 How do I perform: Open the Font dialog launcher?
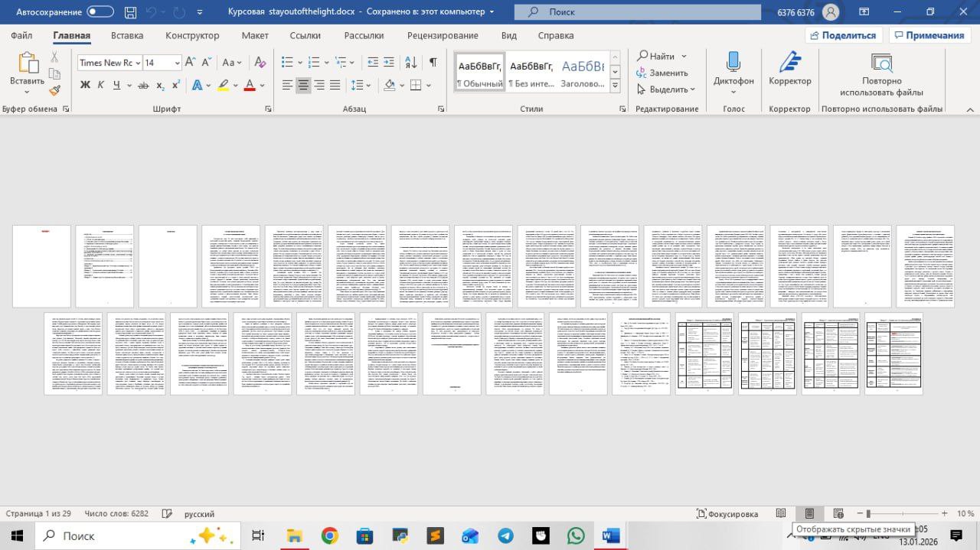point(268,109)
